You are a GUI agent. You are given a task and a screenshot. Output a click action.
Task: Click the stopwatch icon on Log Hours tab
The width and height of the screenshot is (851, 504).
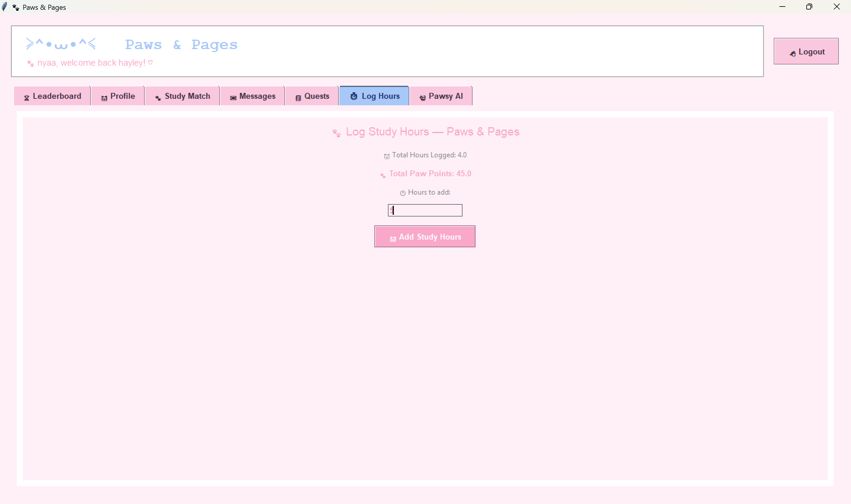click(354, 96)
